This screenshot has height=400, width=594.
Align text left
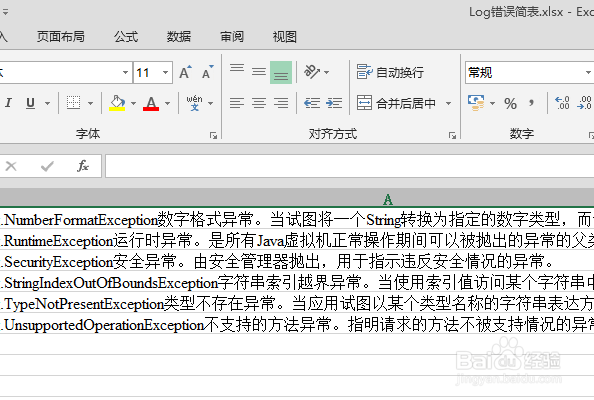237,103
